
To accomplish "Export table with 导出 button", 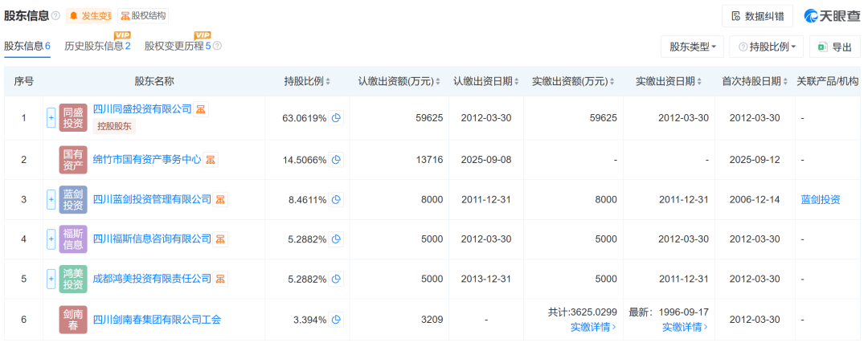I will click(834, 47).
